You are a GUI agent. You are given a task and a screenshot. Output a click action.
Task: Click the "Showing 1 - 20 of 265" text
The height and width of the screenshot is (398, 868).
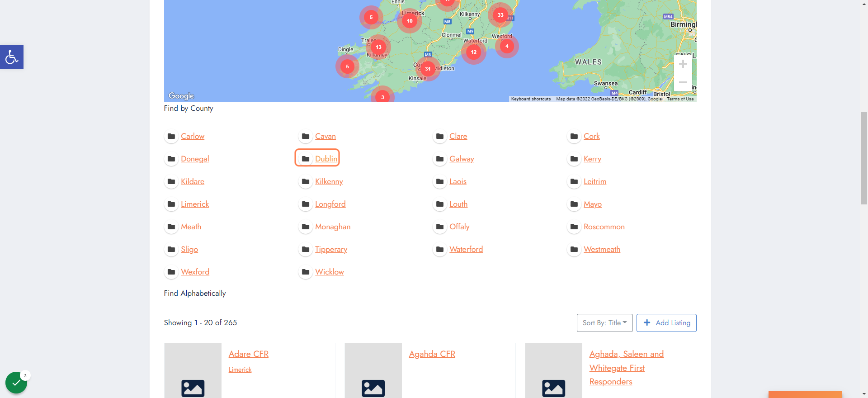(200, 322)
